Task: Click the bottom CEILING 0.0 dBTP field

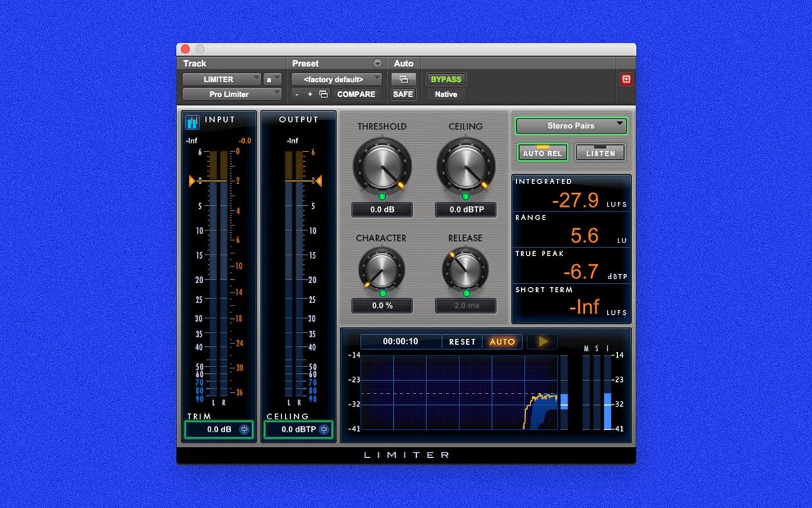Action: point(298,429)
